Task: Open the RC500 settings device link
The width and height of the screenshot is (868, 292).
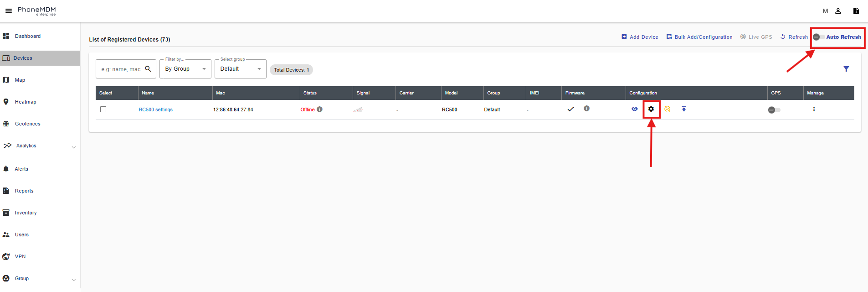Action: (x=155, y=110)
